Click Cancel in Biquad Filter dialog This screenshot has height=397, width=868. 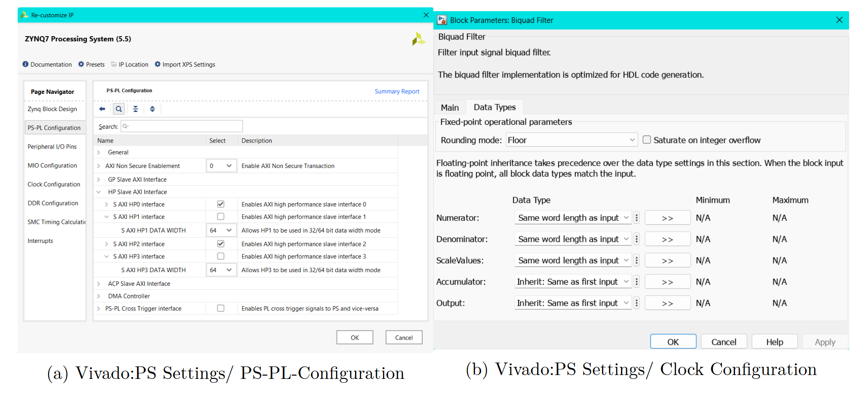click(724, 342)
